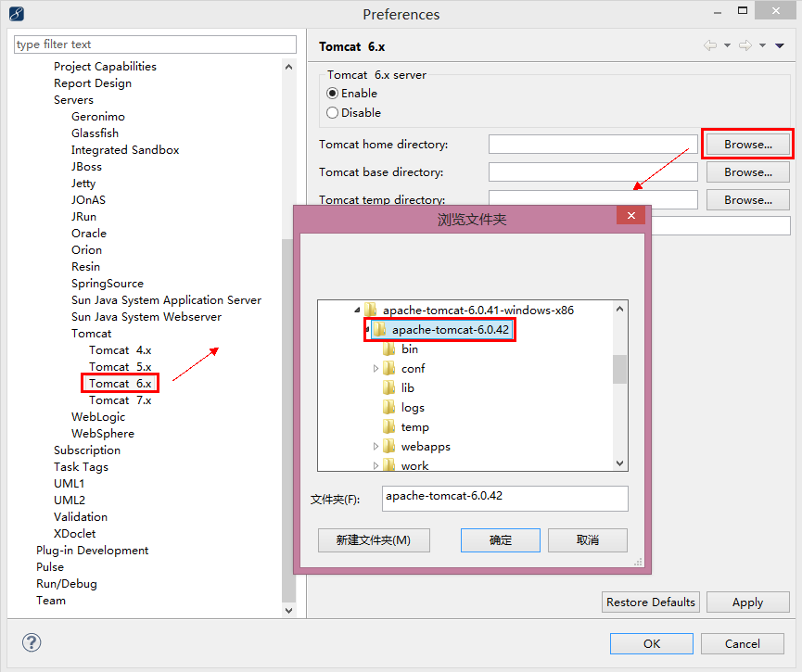Select Geronimo in the servers list
This screenshot has height=672, width=802.
(x=97, y=117)
